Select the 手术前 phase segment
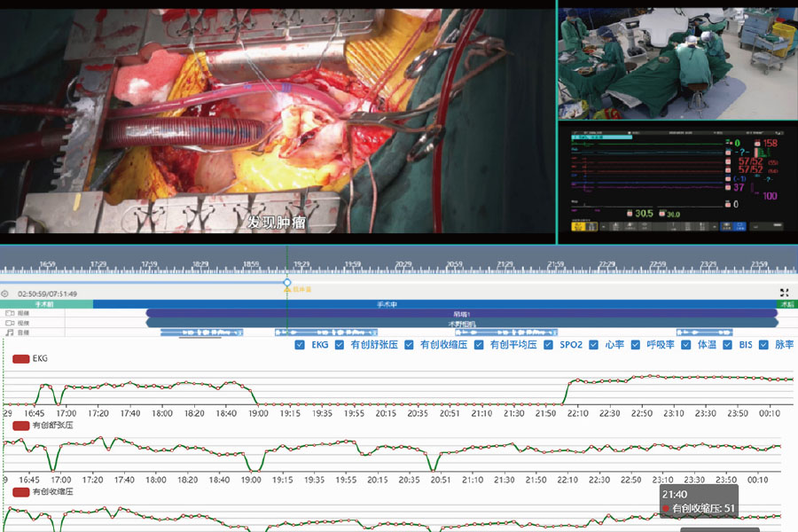Viewport: 798px width, 532px height. coord(46,304)
